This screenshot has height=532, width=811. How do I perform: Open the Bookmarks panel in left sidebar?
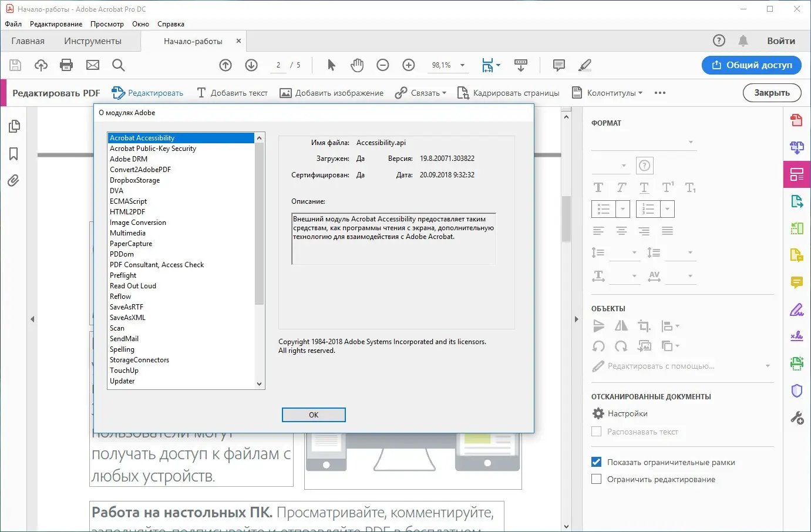click(13, 153)
